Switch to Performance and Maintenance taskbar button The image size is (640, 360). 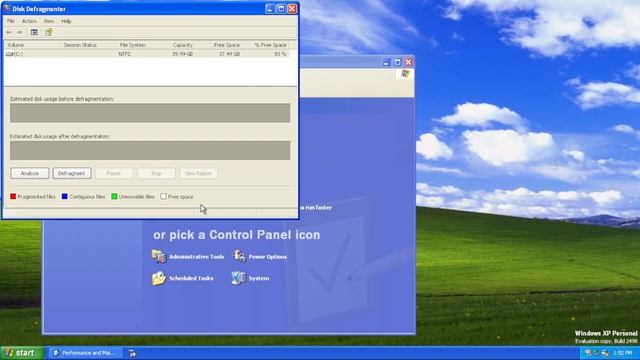[x=86, y=353]
